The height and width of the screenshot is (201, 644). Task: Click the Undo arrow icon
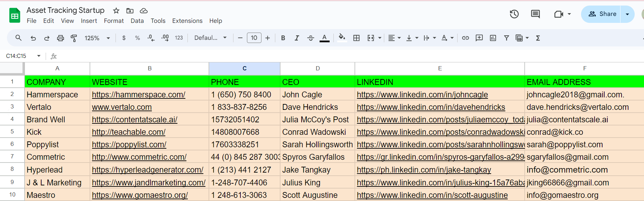coord(33,38)
